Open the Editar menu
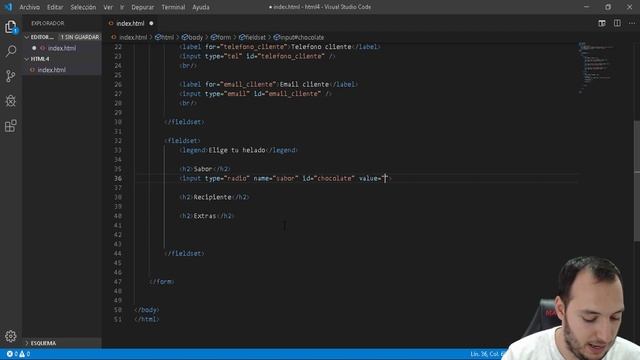Viewport: 640px width, 360px height. (x=55, y=7)
